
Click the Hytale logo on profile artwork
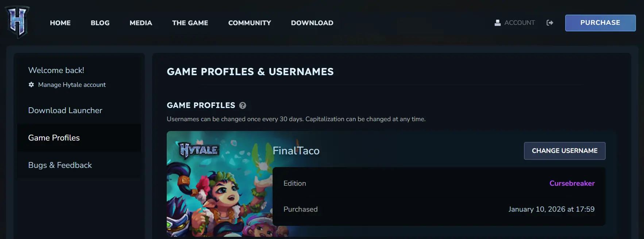click(x=199, y=150)
